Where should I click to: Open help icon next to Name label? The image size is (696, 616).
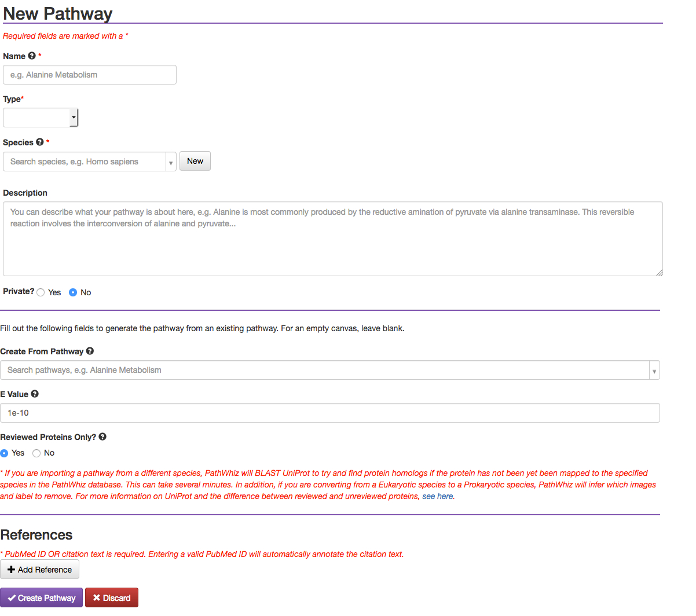(x=32, y=56)
